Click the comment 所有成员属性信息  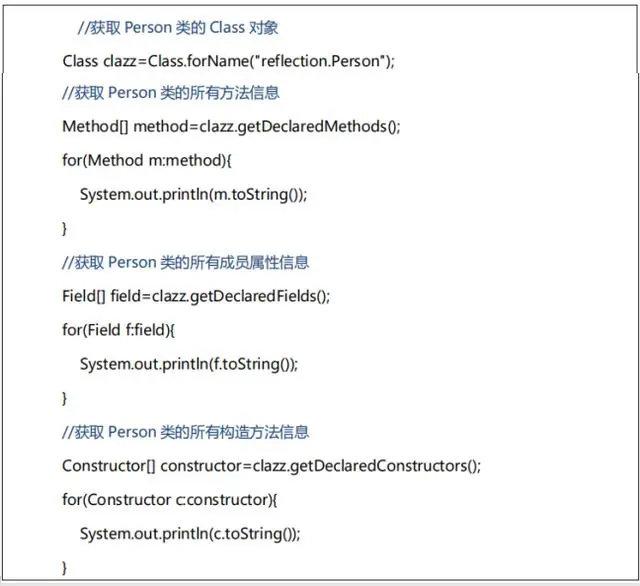coord(185,262)
